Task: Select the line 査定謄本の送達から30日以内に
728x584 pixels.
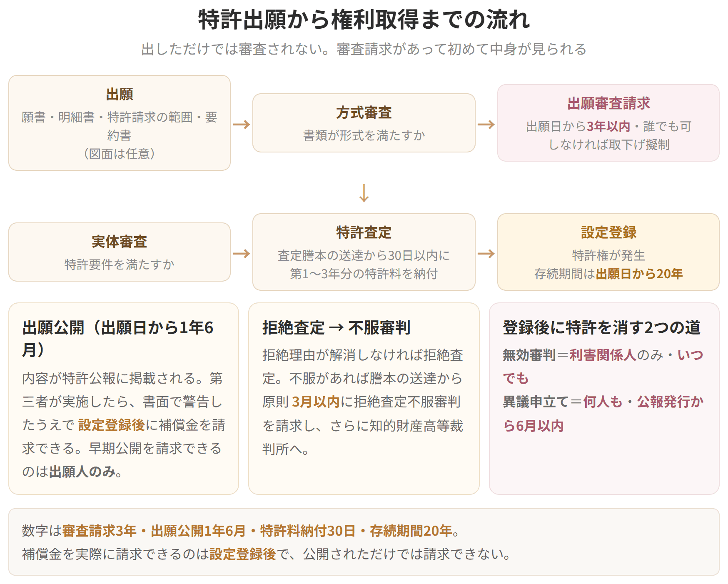Action: click(x=364, y=255)
